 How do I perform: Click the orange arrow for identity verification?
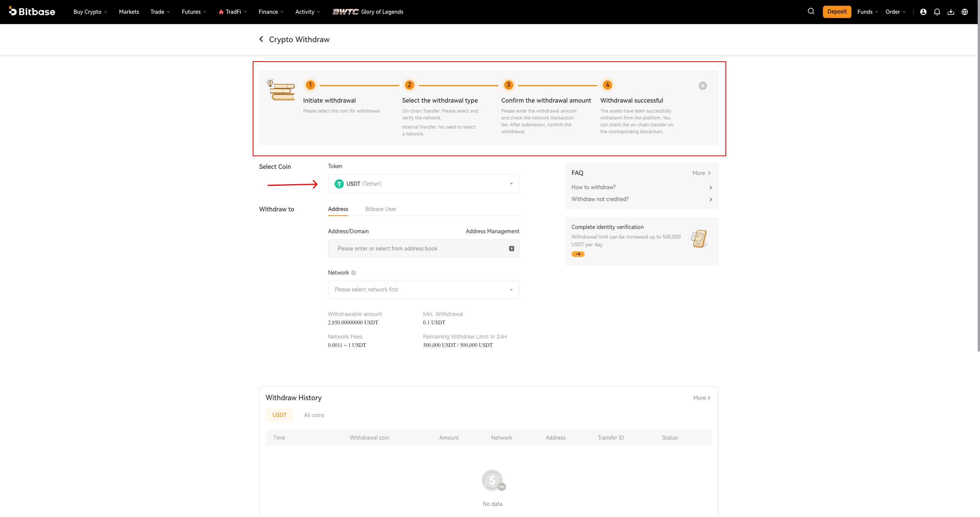(x=578, y=254)
